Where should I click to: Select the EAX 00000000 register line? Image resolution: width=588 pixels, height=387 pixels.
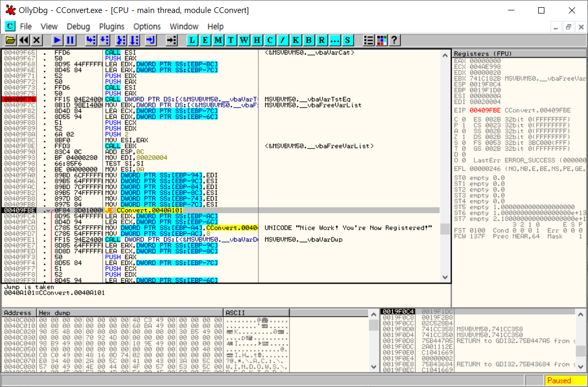click(x=477, y=61)
